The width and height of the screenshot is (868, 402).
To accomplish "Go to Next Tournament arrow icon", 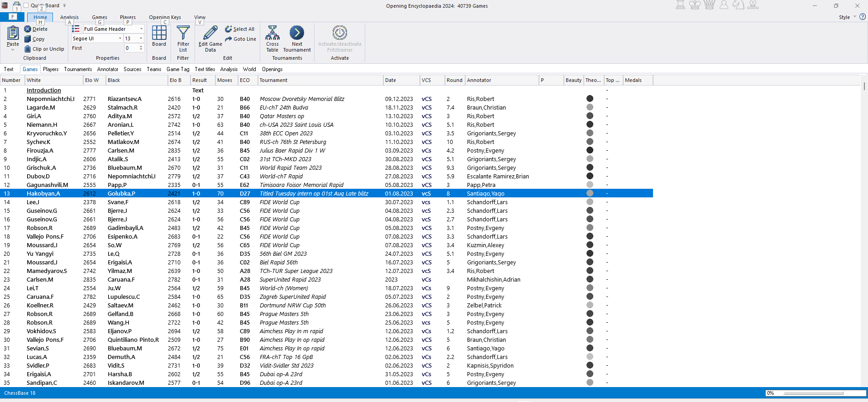I will pyautogui.click(x=297, y=33).
